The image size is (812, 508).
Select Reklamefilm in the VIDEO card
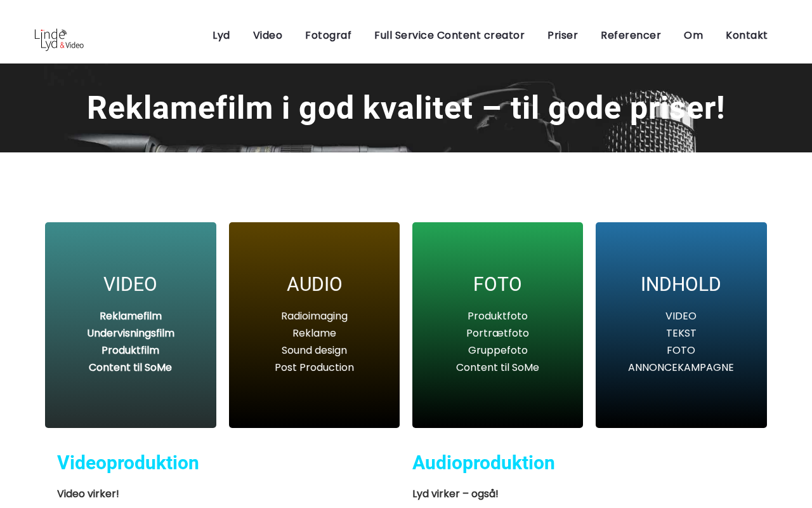pos(131,316)
